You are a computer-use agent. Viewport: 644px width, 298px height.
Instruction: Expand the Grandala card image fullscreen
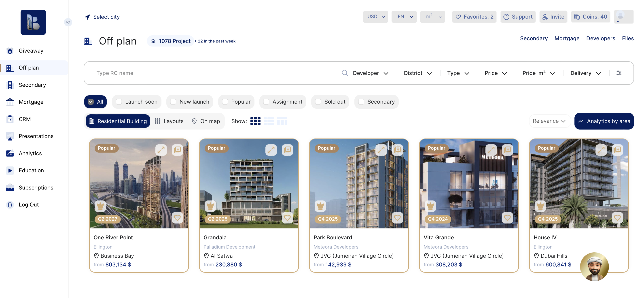pos(271,150)
